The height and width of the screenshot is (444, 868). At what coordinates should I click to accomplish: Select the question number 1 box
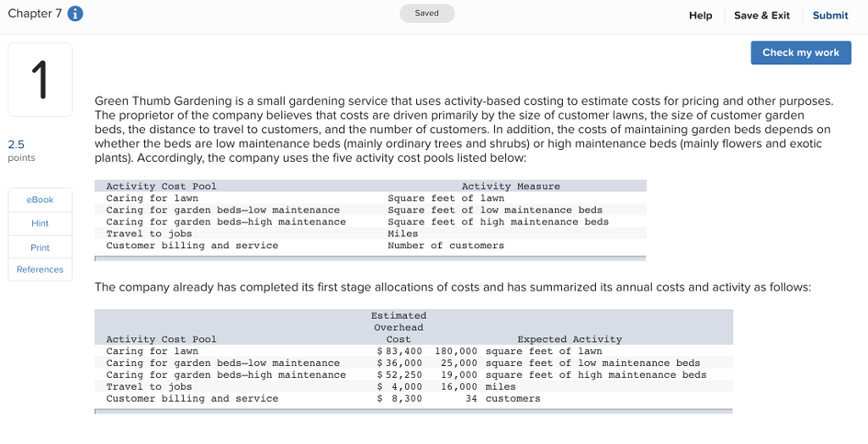[40, 80]
